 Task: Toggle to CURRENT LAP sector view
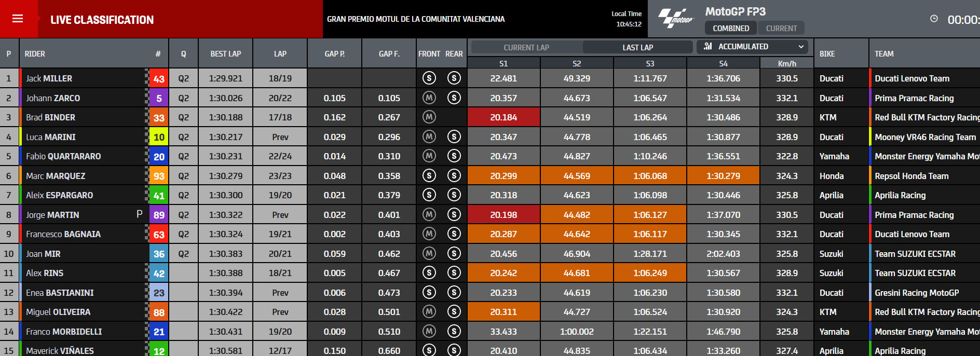click(526, 47)
